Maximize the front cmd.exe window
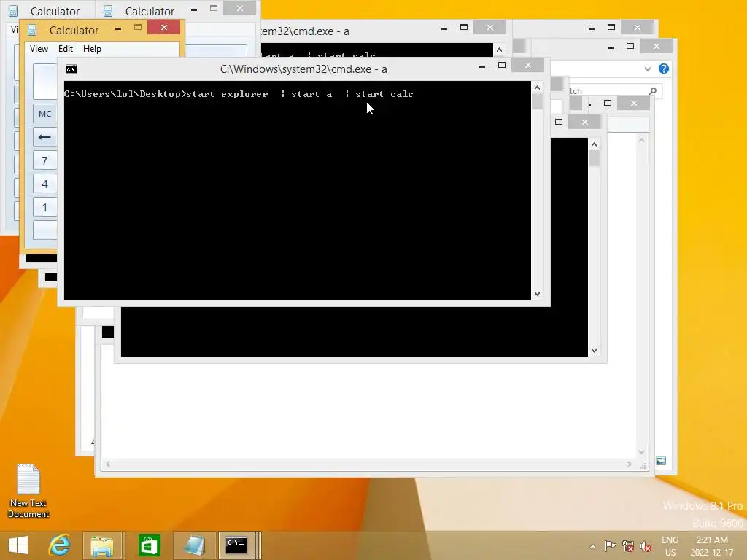The height and width of the screenshot is (560, 747). coord(502,65)
